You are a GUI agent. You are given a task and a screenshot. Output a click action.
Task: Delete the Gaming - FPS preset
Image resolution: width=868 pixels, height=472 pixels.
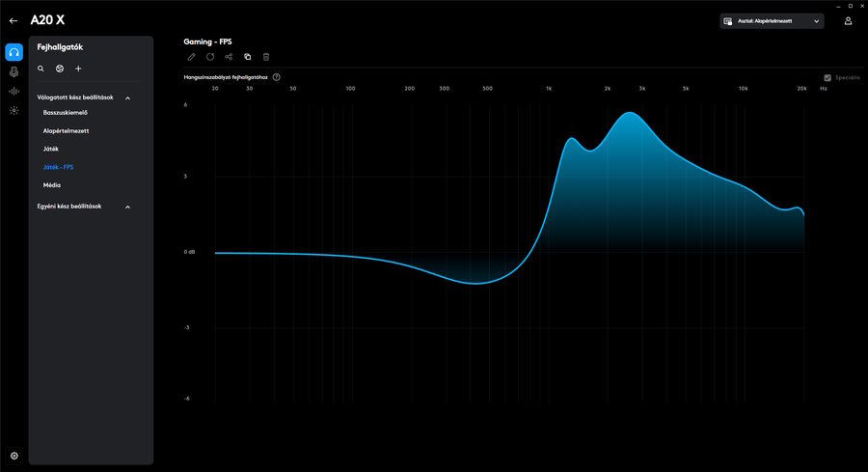point(266,57)
